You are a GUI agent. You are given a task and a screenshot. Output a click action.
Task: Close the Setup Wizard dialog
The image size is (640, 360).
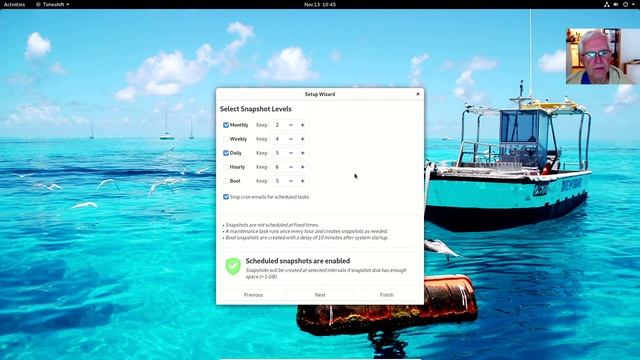pos(418,94)
